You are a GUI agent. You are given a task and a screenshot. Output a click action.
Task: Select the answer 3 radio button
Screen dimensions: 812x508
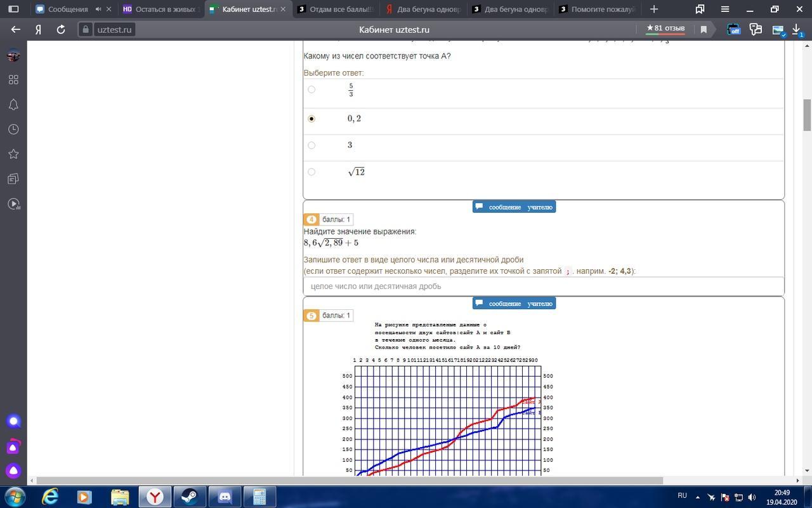coord(311,145)
